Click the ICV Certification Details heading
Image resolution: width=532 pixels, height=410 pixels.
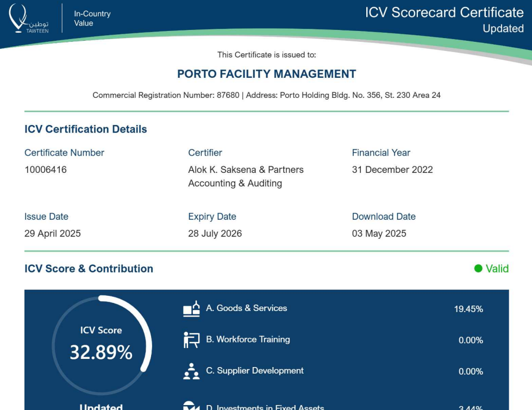86,129
